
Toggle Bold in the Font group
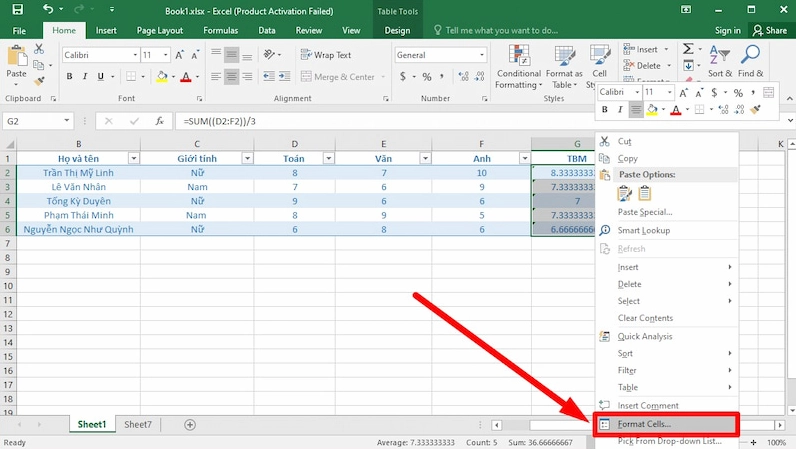[x=70, y=77]
